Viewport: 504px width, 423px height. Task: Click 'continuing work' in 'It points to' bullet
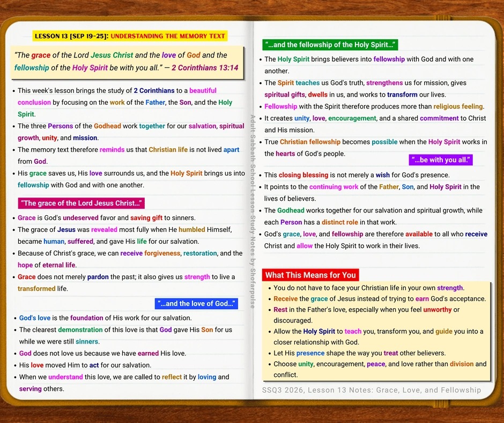point(333,187)
